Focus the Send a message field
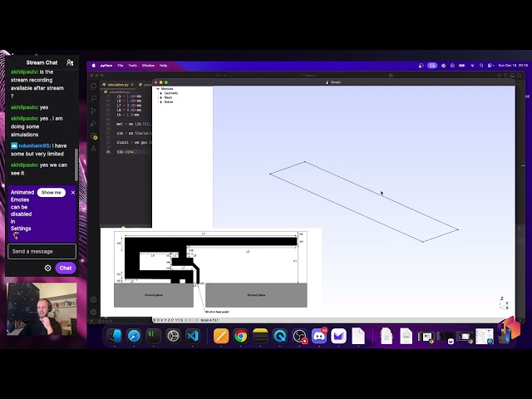Viewport: 532px width, 399px height. [42, 251]
